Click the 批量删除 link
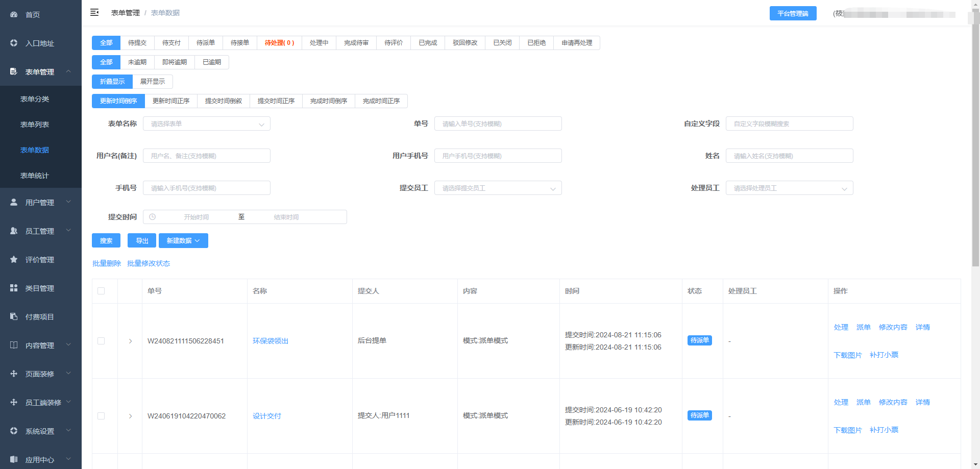 (107, 263)
